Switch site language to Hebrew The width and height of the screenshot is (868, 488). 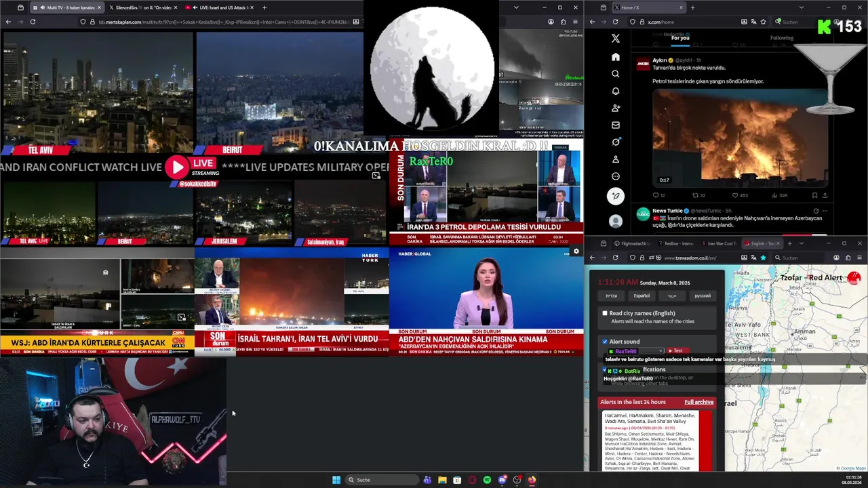pos(611,296)
